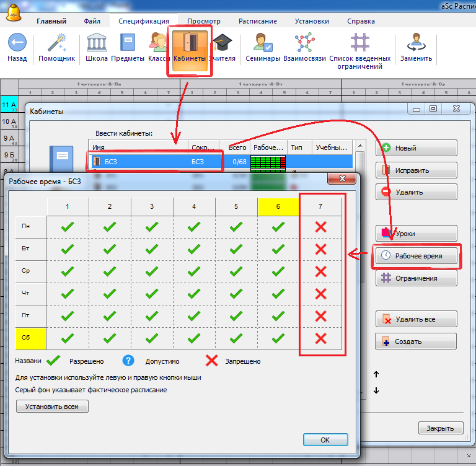
Task: Click the Рабочее время button
Action: tap(416, 256)
